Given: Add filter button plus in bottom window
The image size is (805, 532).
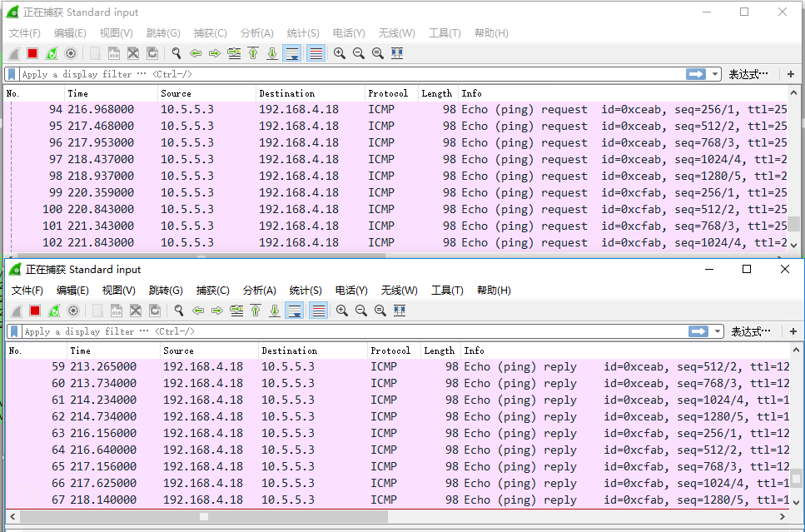Looking at the screenshot, I should coord(793,331).
